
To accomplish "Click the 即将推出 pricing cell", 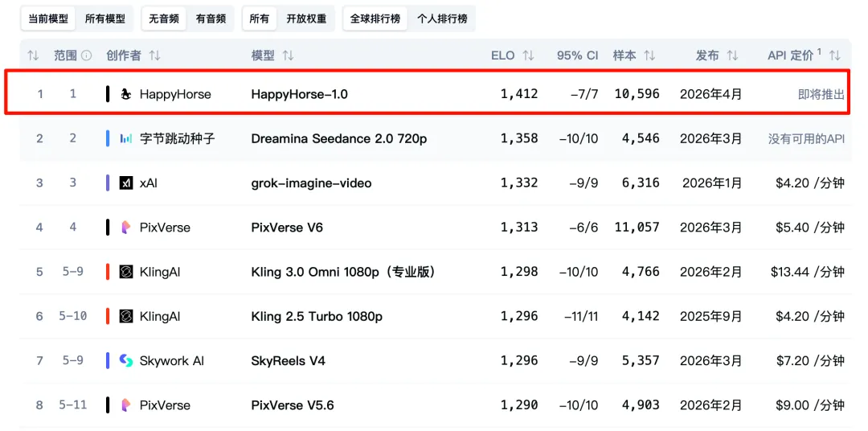I will pyautogui.click(x=821, y=94).
